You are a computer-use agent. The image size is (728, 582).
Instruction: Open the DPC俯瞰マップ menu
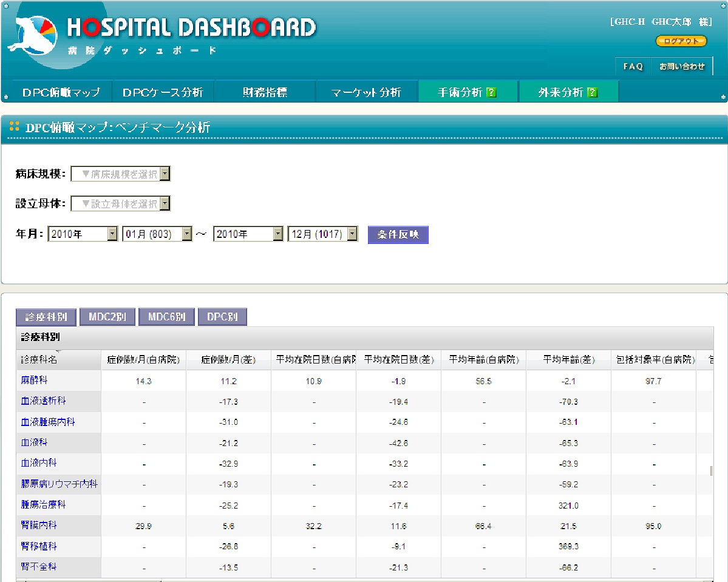61,92
